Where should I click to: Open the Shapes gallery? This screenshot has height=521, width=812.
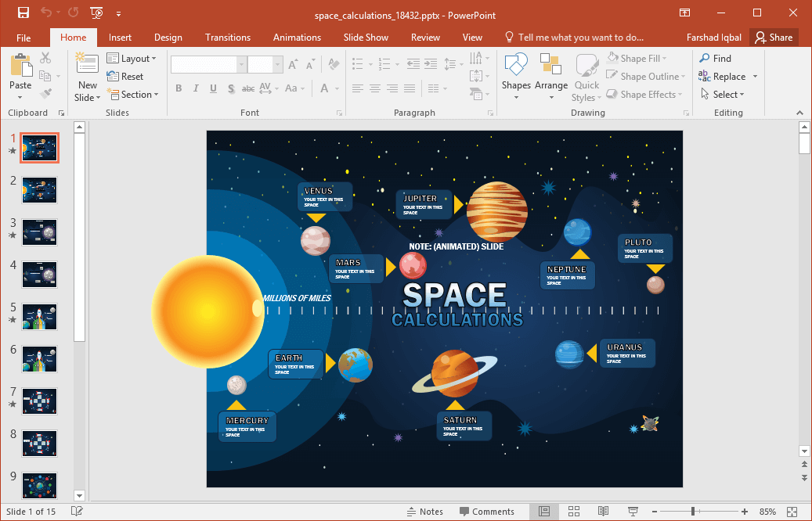click(x=516, y=77)
